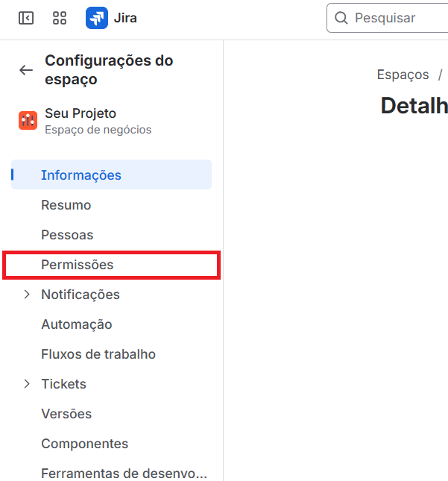Go to Componentes settings
This screenshot has width=448, height=481.
[x=84, y=444]
